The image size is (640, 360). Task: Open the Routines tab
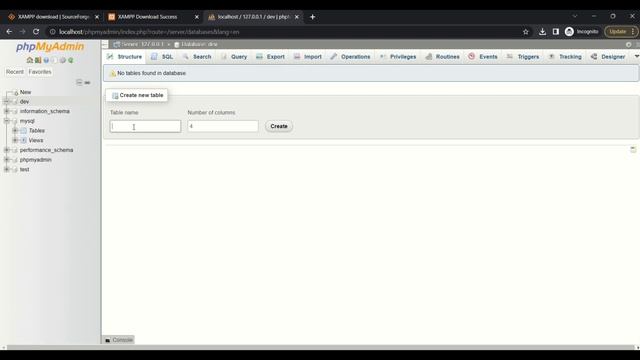443,57
